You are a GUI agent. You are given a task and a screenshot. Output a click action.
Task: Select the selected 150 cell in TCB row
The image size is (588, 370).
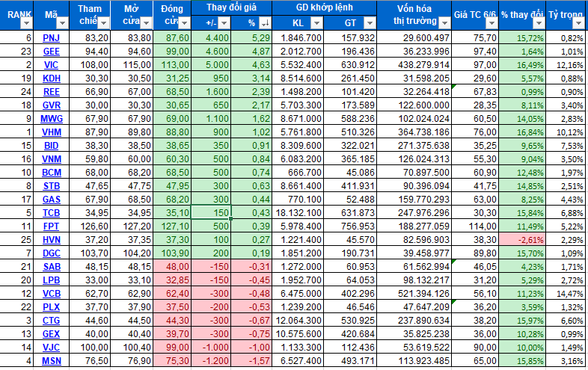(211, 212)
